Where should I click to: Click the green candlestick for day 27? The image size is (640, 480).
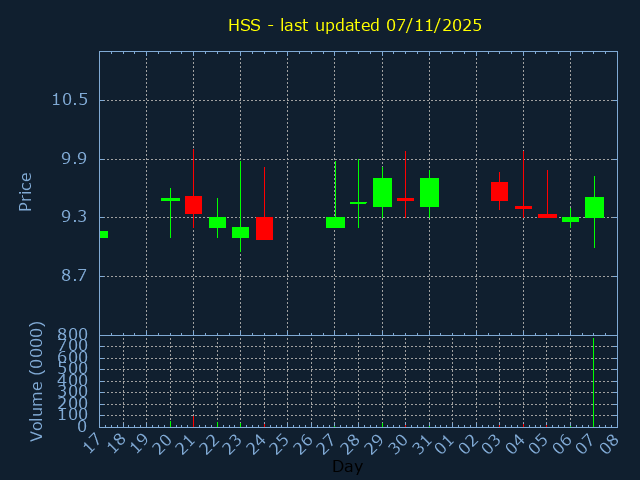[x=335, y=222]
